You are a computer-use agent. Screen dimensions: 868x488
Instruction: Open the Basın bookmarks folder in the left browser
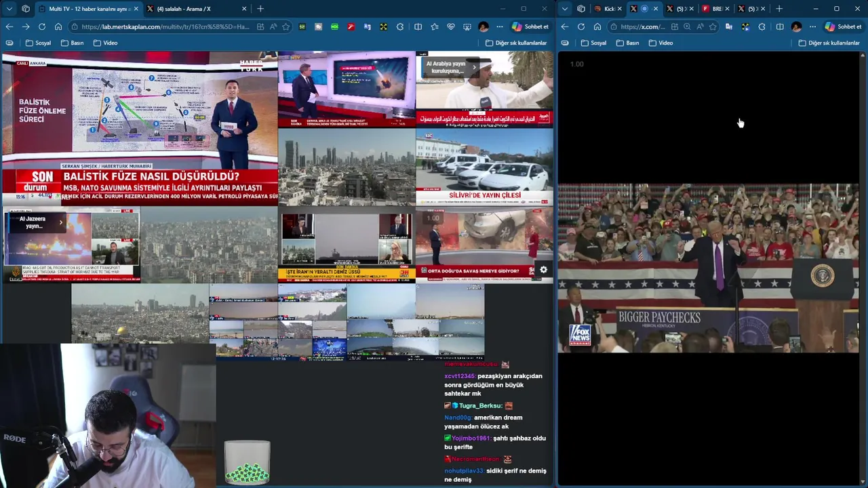72,43
